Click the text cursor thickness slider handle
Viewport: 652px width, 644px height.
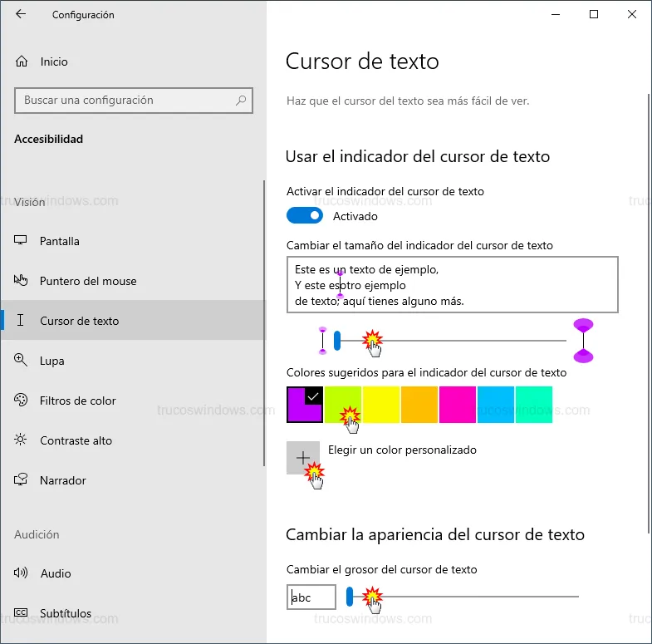coord(350,596)
